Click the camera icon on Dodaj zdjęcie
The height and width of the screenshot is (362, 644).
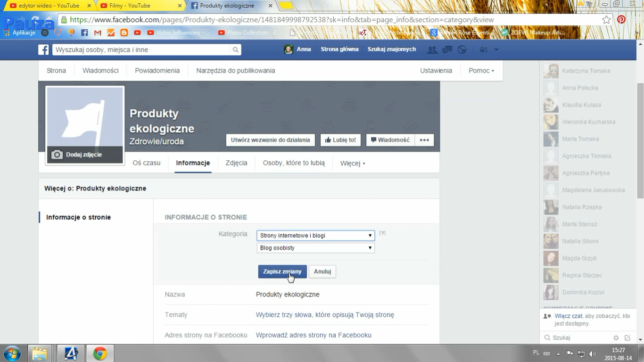point(57,155)
